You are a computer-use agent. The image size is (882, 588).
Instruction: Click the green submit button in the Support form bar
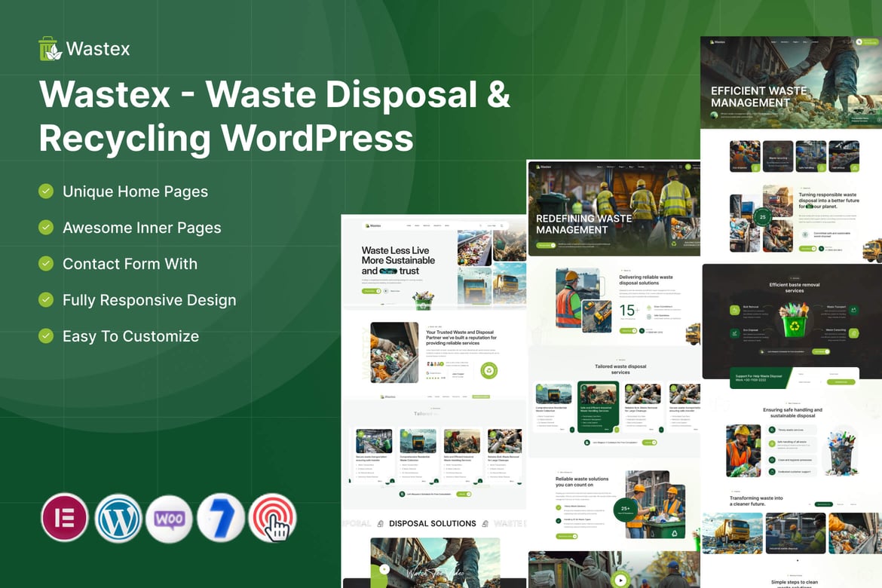tap(841, 382)
